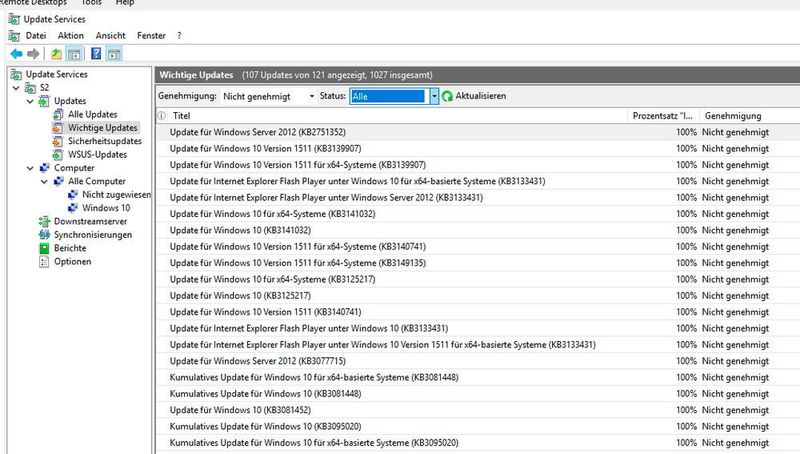Select the S2 server node
The image size is (800, 454).
pos(44,88)
